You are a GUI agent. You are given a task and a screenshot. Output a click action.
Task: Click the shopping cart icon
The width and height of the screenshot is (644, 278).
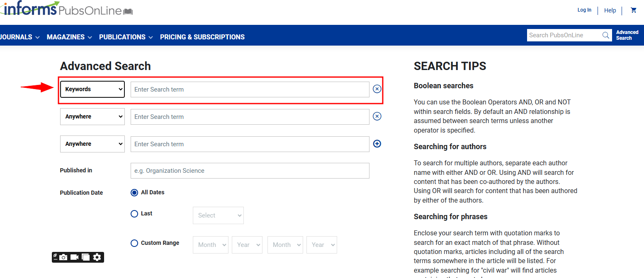(633, 10)
